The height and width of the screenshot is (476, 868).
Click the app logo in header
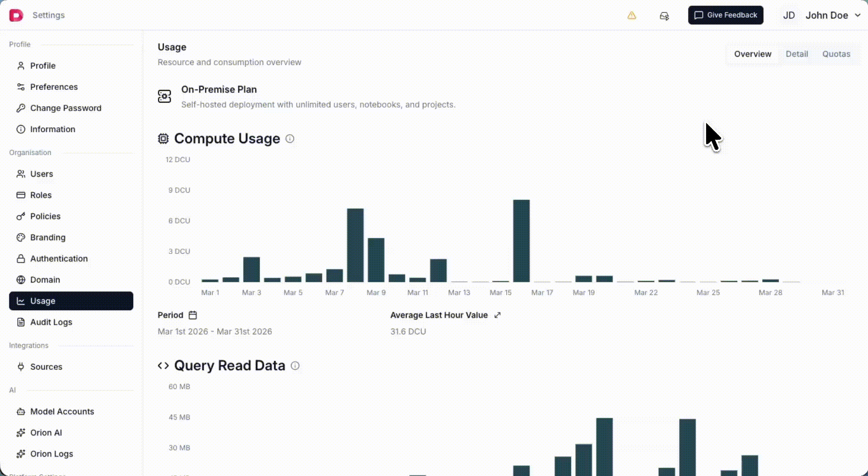(16, 15)
